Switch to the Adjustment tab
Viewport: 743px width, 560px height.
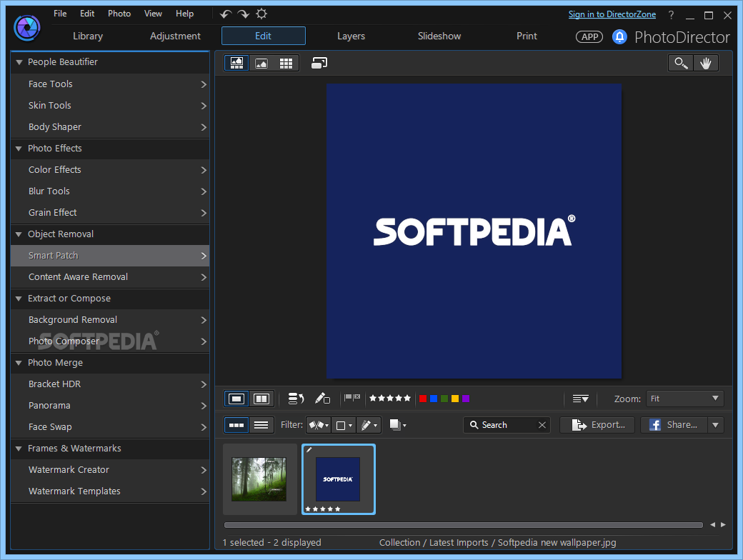tap(175, 36)
